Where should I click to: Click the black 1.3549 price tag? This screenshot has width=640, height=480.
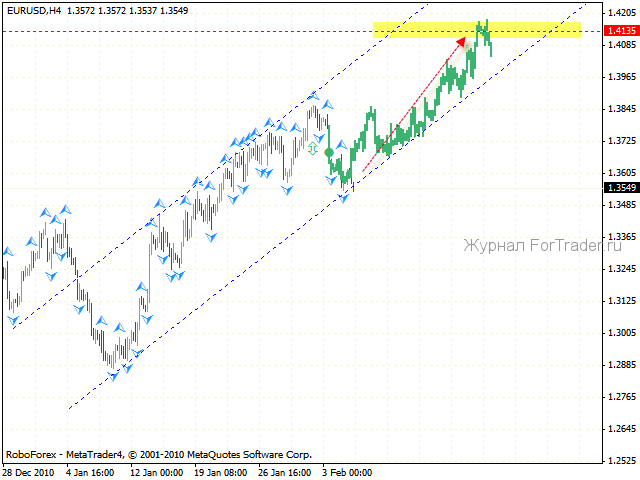pyautogui.click(x=617, y=187)
